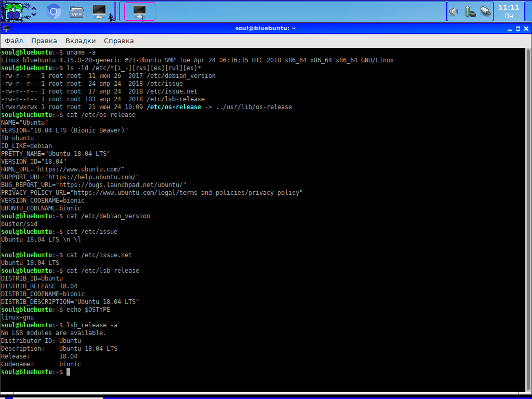Image resolution: width=532 pixels, height=399 pixels.
Task: Click the 'Codename: bionic' line
Action: [x=41, y=364]
